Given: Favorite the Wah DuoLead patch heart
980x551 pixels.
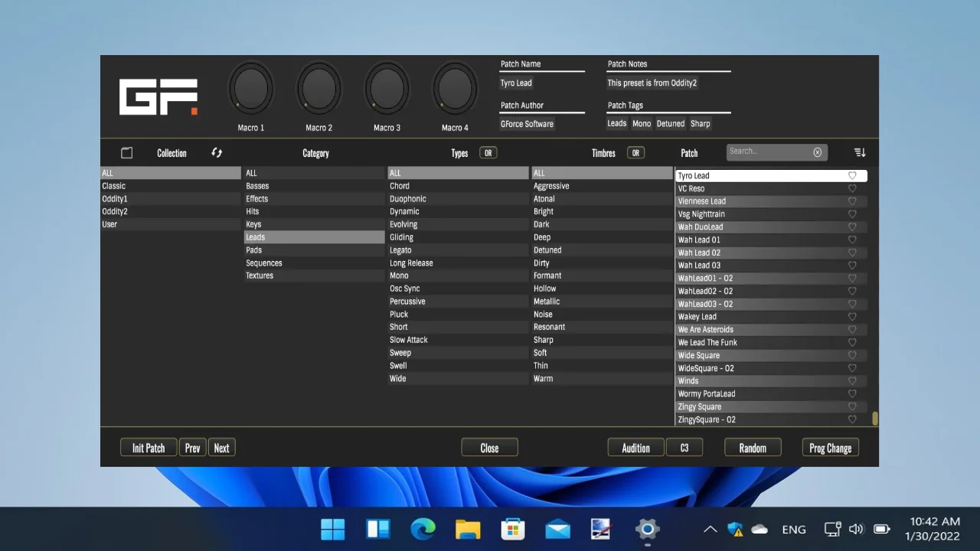Looking at the screenshot, I should 852,227.
